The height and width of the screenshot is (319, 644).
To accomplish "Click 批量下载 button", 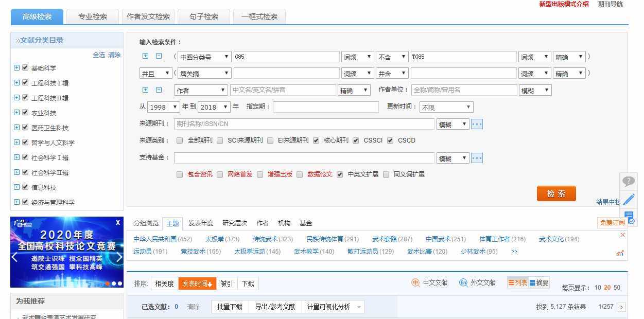I will [x=230, y=307].
